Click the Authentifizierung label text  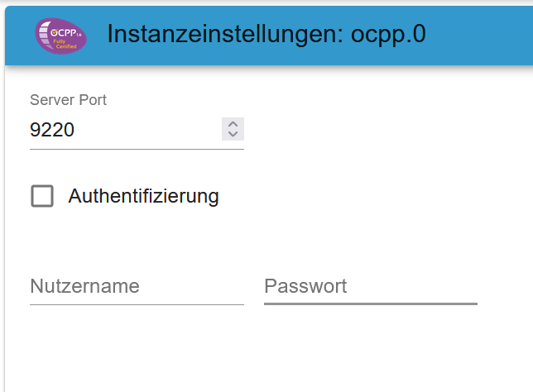[143, 196]
